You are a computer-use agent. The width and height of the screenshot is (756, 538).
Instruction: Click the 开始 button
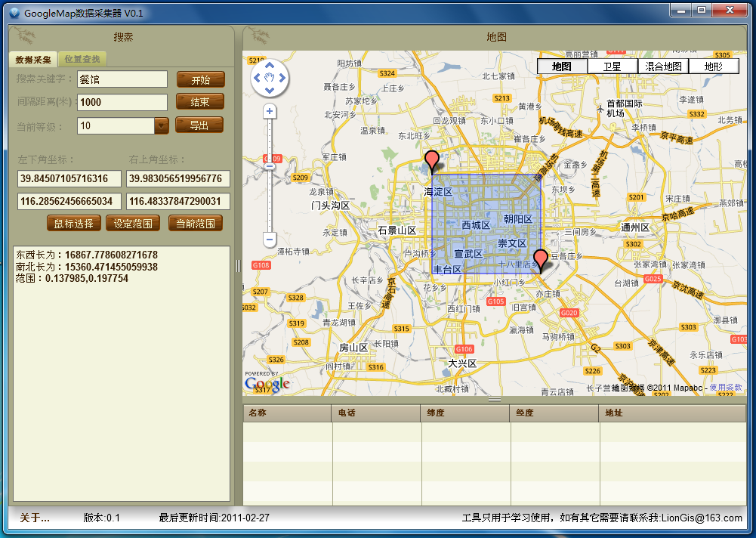pos(201,79)
